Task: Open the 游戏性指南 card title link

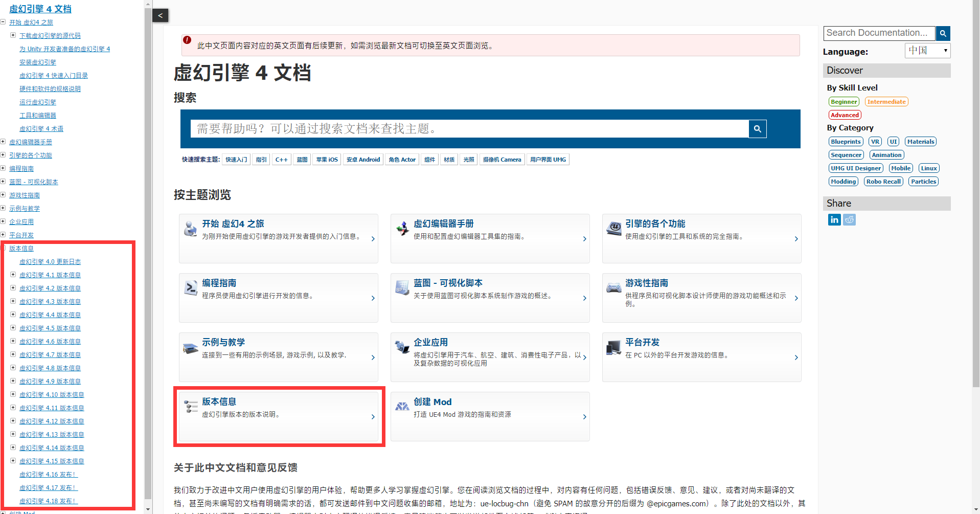Action: click(647, 283)
